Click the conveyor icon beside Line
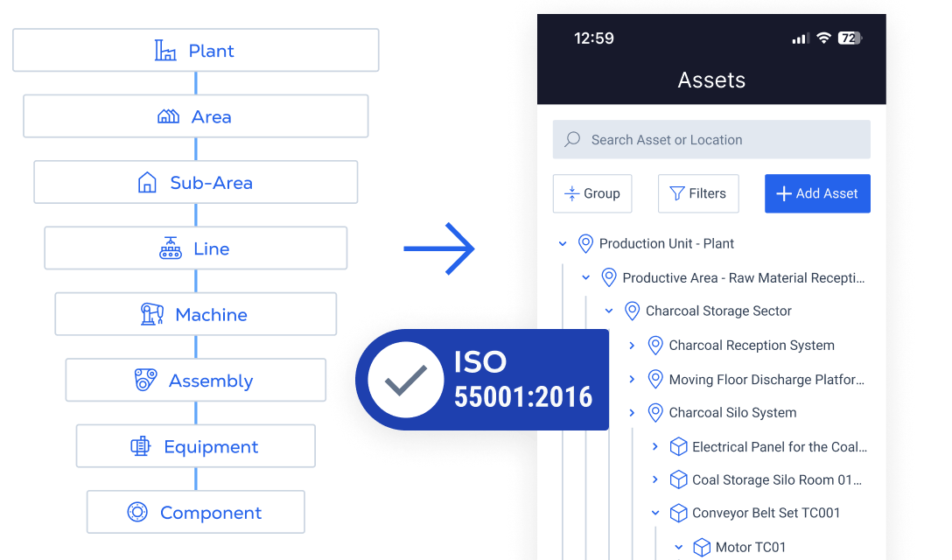The width and height of the screenshot is (952, 560). (x=171, y=248)
